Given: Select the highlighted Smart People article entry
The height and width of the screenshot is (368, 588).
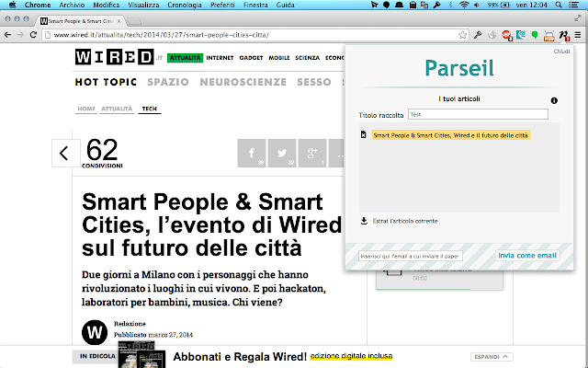Looking at the screenshot, I should [x=450, y=135].
